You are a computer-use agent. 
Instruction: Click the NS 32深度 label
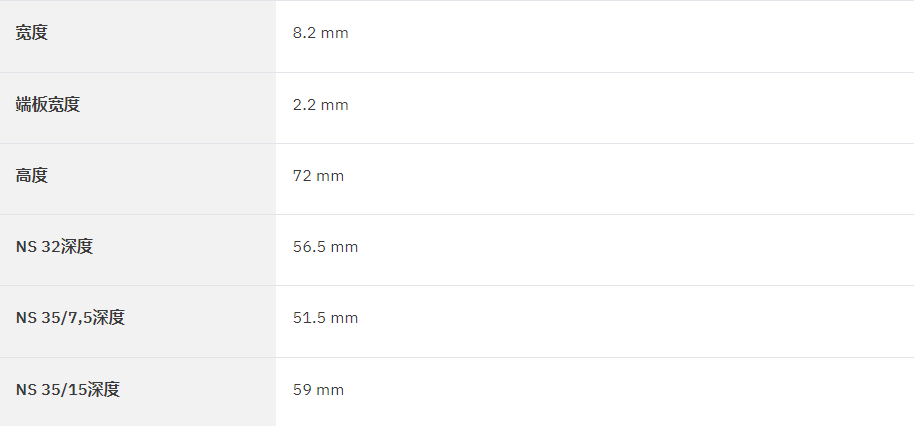(54, 247)
